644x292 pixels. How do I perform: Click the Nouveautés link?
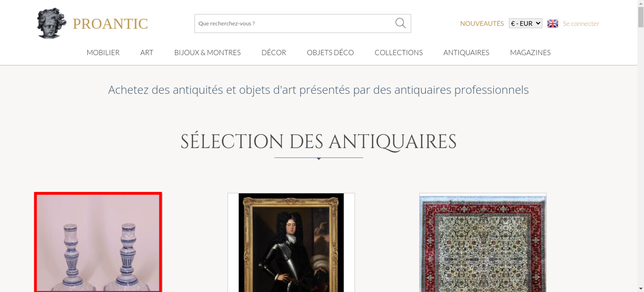[482, 23]
